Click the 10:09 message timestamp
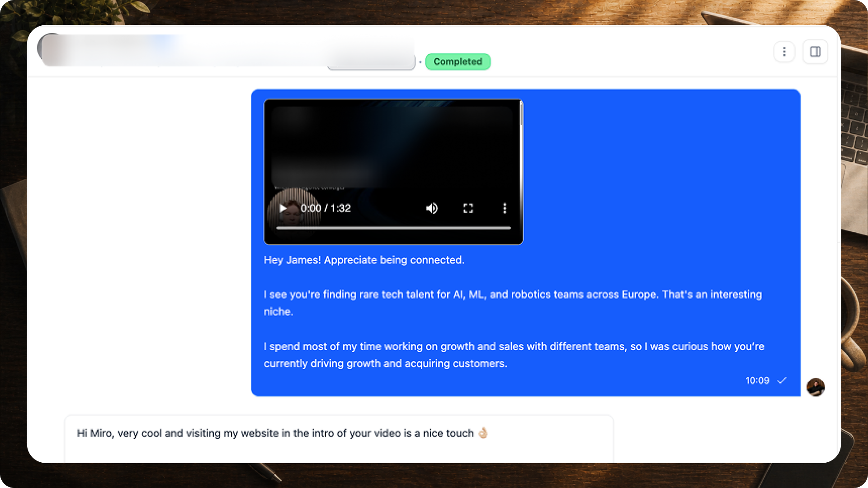Viewport: 868px width, 488px height. pos(757,381)
